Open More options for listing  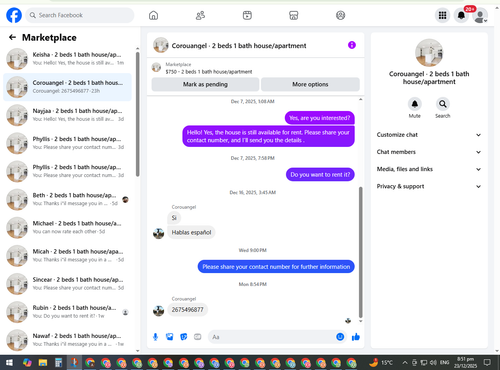pyautogui.click(x=310, y=84)
